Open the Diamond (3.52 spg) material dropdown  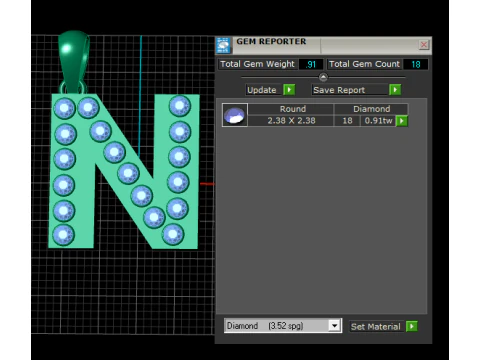(334, 325)
